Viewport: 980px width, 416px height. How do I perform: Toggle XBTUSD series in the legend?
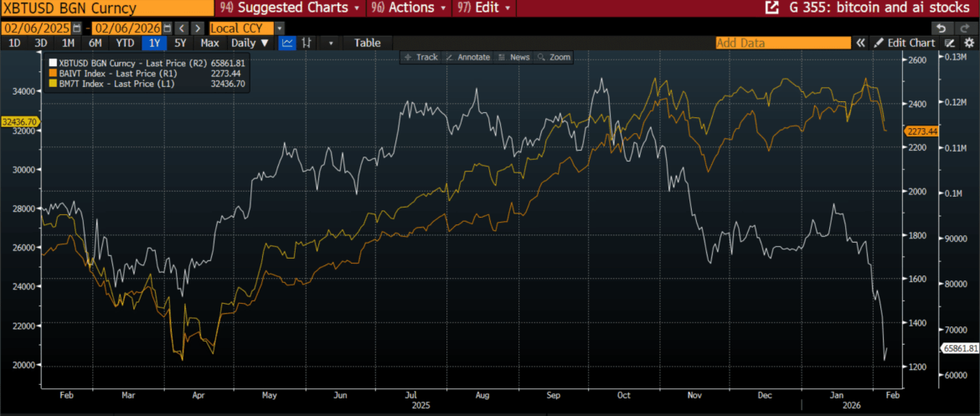coord(54,62)
